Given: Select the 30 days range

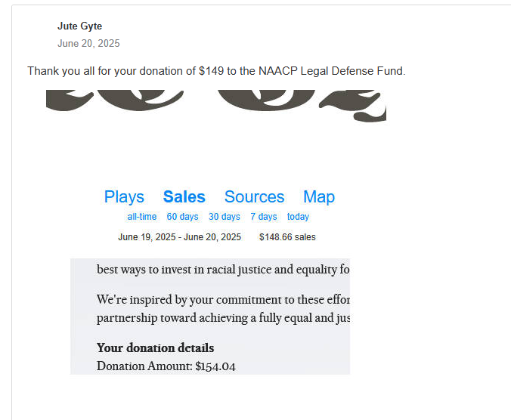Looking at the screenshot, I should [225, 217].
